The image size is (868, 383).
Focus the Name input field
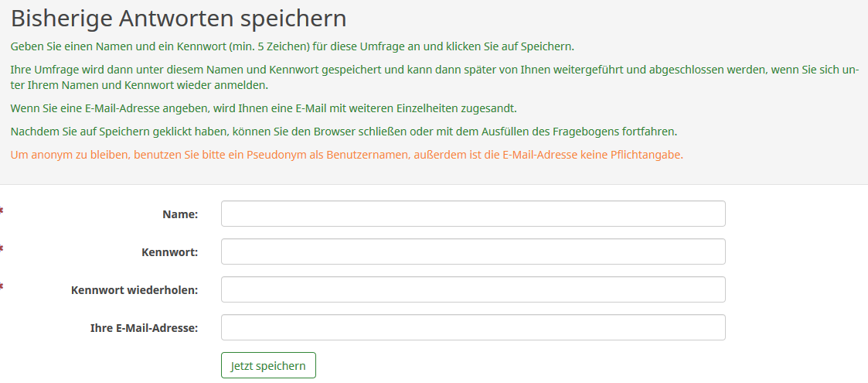[473, 214]
